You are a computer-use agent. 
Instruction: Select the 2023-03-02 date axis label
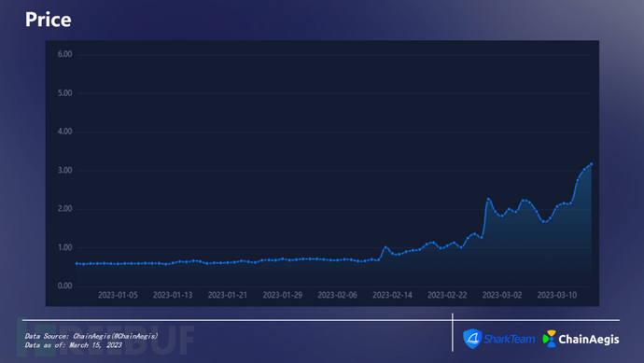(x=502, y=295)
